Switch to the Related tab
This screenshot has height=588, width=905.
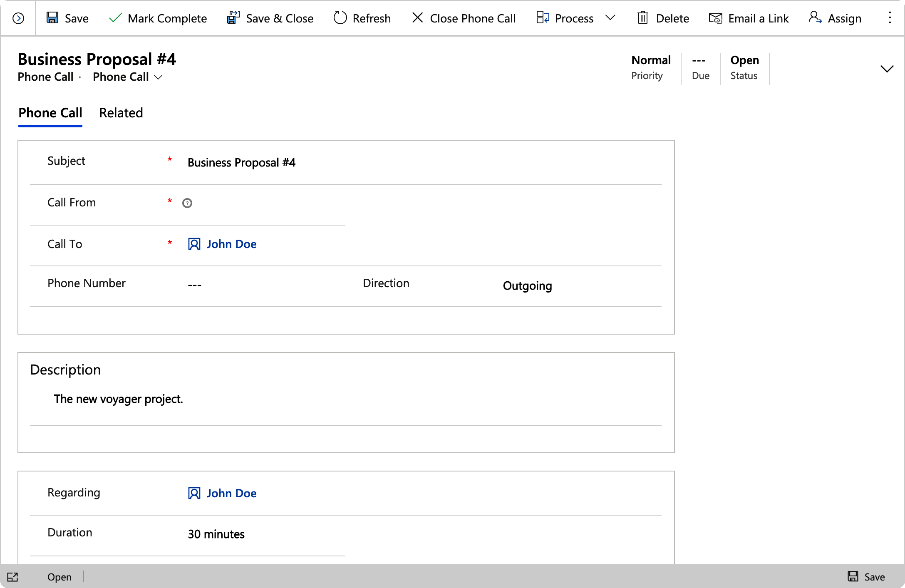(x=121, y=113)
